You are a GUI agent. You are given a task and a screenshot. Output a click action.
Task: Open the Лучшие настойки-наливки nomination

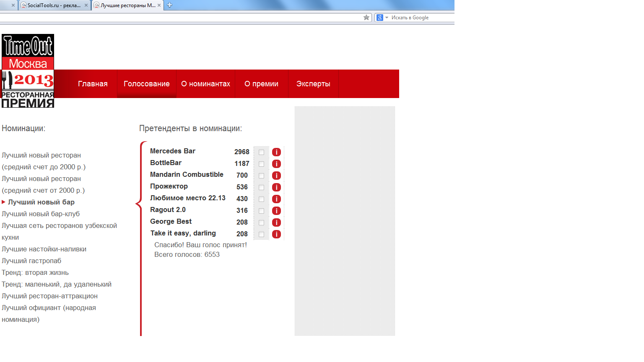pos(44,249)
